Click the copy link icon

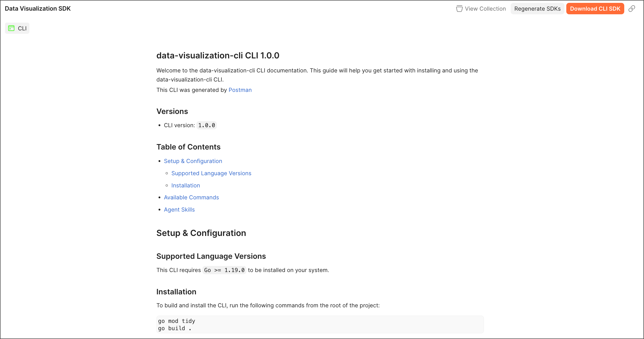[632, 9]
